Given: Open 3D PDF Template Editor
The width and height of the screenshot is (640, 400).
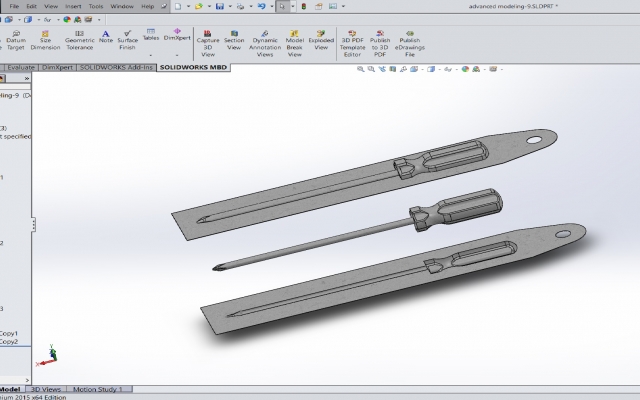Looking at the screenshot, I should tap(352, 43).
